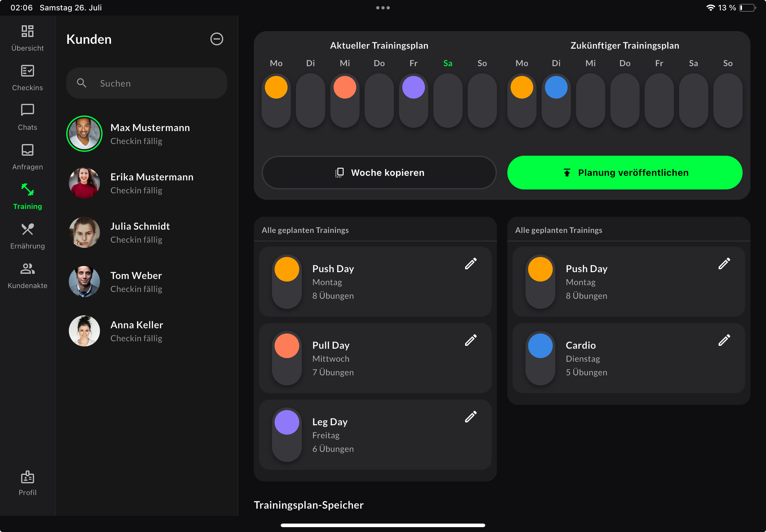The image size is (766, 532).
Task: Select the highlighted Sa day label
Action: [447, 63]
